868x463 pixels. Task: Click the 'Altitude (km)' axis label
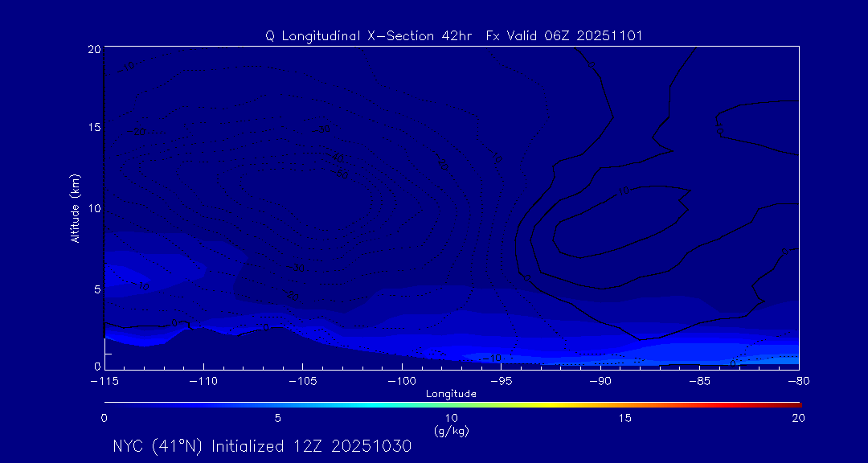click(x=76, y=207)
